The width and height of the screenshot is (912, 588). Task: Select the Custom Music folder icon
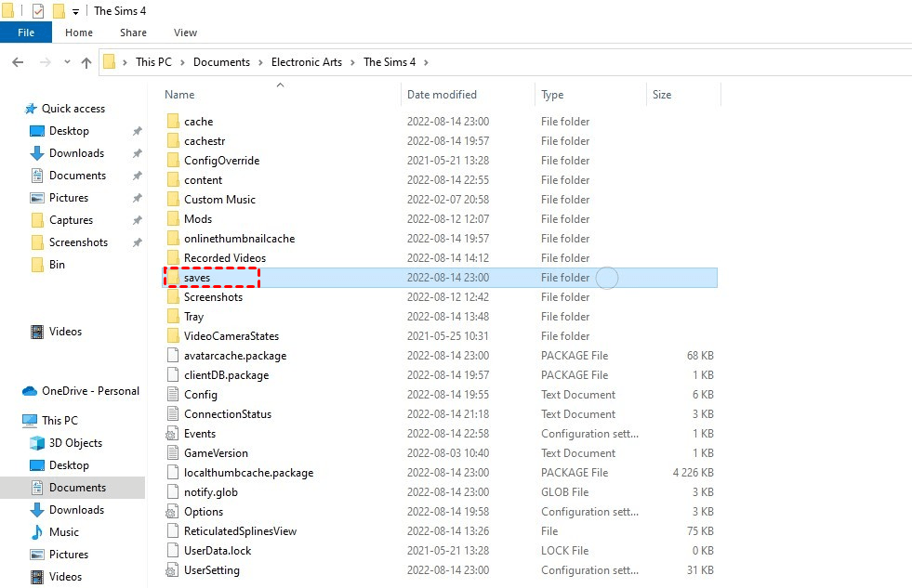173,200
